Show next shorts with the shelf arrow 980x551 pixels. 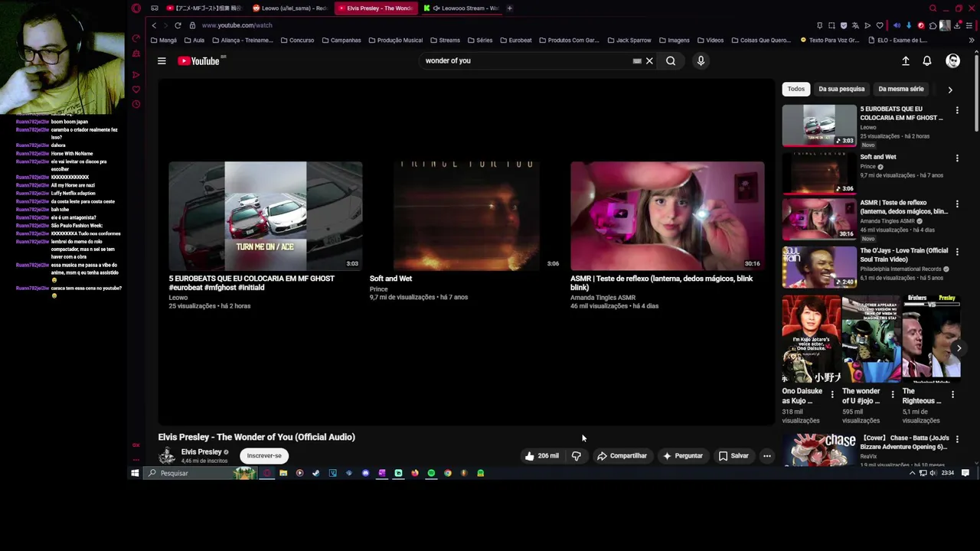(959, 348)
